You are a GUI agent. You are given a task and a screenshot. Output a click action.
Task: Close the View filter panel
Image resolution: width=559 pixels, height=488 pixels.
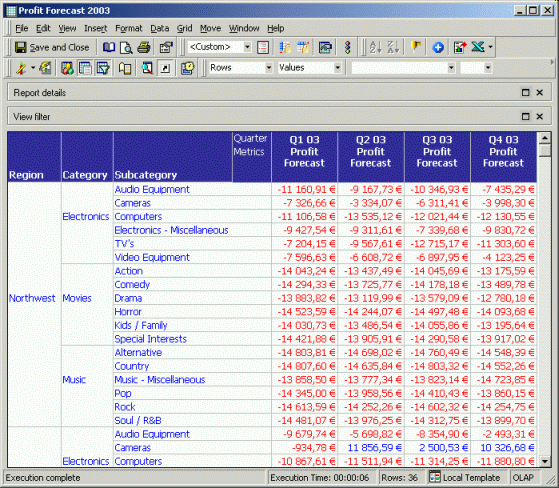click(x=540, y=117)
